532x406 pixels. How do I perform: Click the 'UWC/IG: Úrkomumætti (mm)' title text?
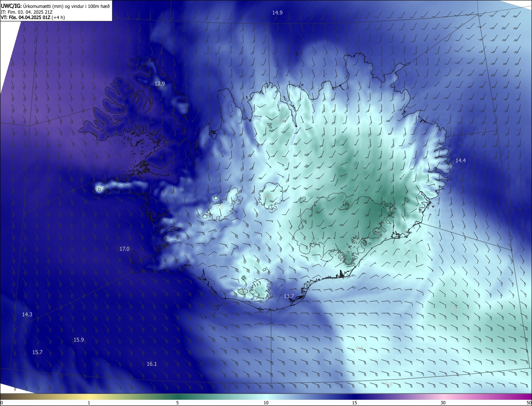[x=32, y=6]
